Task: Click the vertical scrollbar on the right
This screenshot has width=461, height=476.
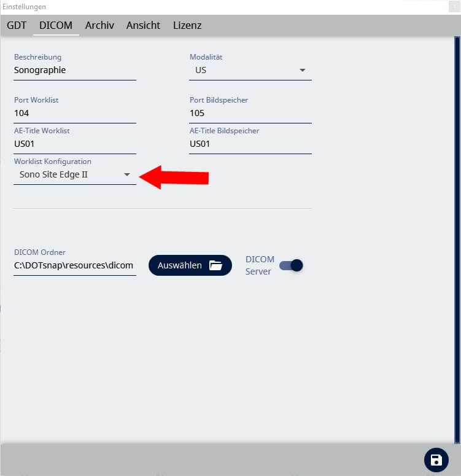Action: (x=457, y=240)
